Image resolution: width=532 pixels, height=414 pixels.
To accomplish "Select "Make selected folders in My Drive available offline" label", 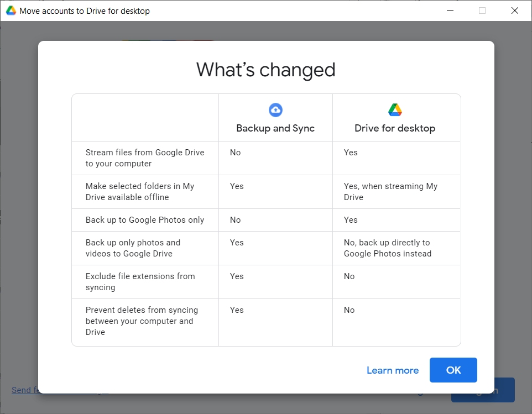I will (140, 192).
